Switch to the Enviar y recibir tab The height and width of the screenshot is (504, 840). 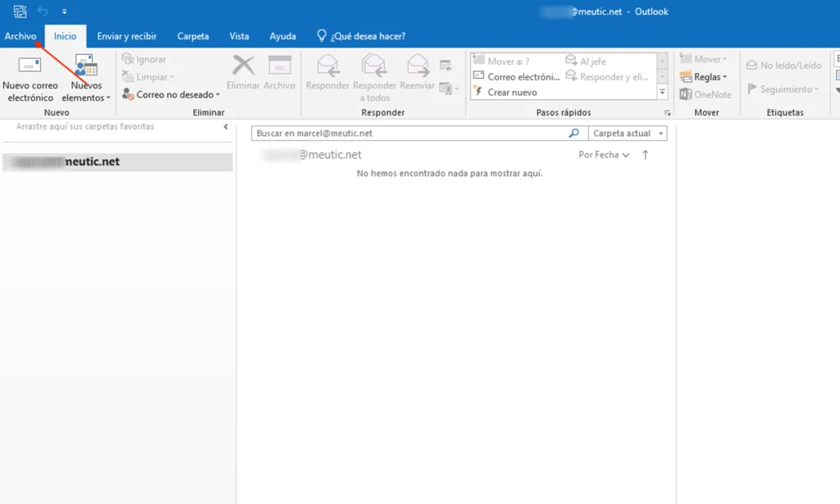pos(126,36)
